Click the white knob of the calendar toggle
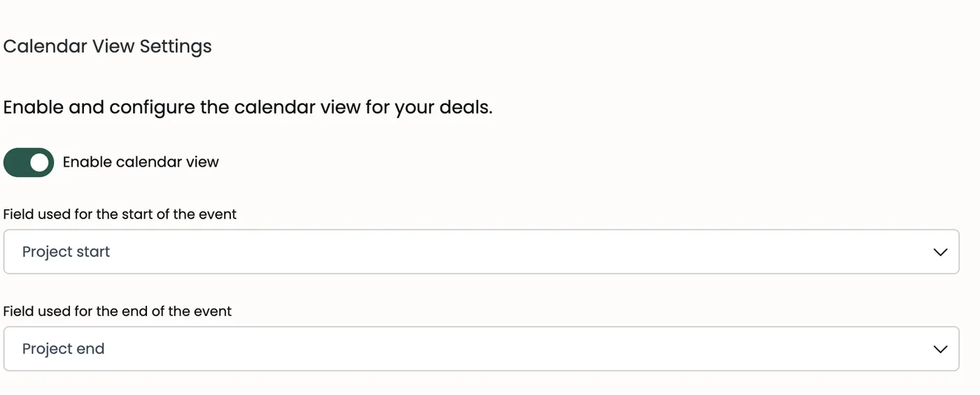The height and width of the screenshot is (395, 980). coord(40,162)
